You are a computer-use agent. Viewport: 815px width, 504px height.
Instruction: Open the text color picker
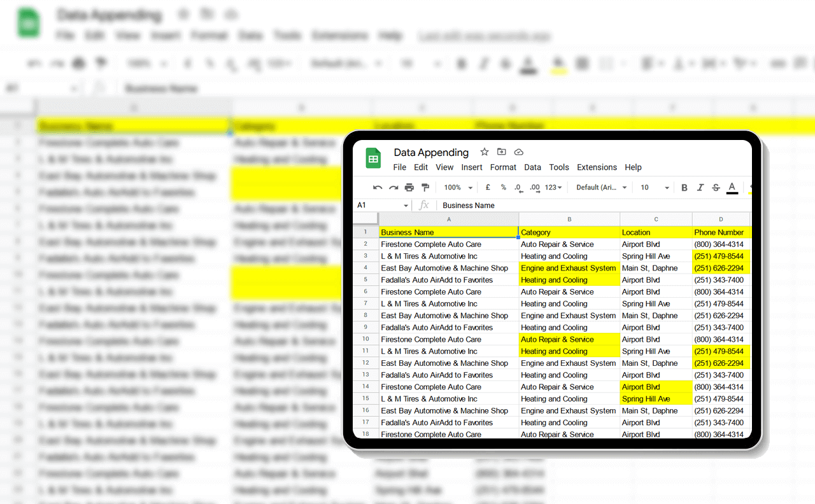(732, 188)
